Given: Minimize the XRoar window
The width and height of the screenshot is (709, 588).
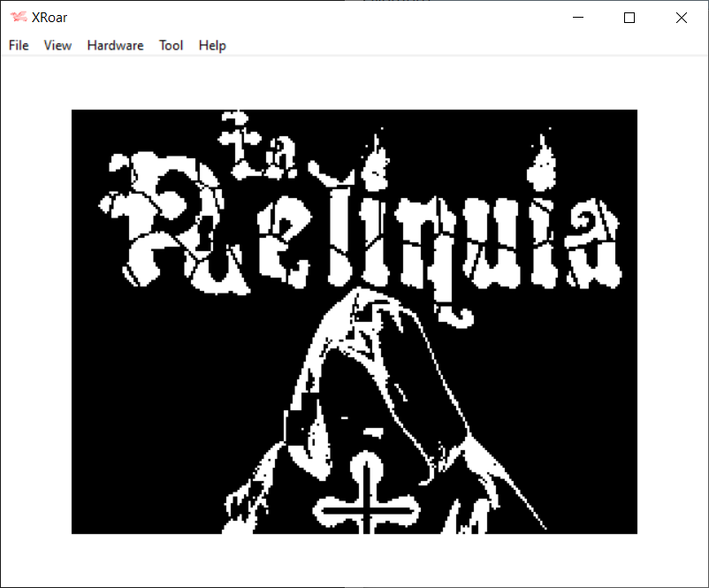Looking at the screenshot, I should point(578,18).
